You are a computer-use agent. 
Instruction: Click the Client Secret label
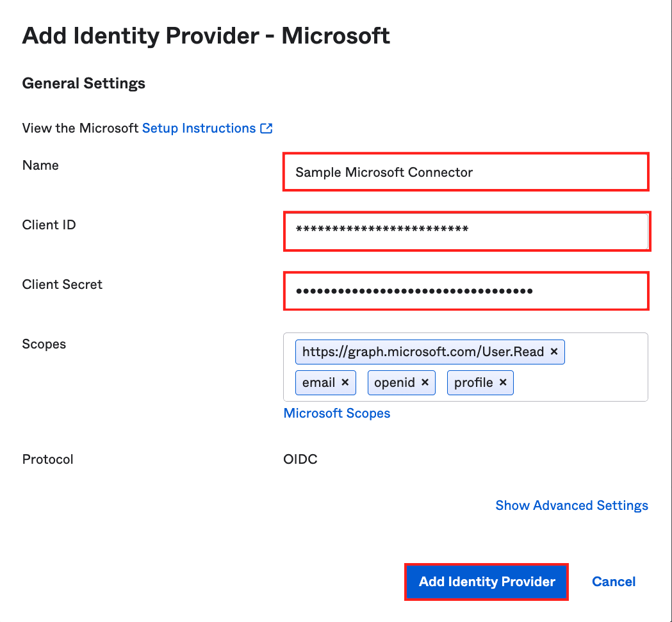point(62,284)
